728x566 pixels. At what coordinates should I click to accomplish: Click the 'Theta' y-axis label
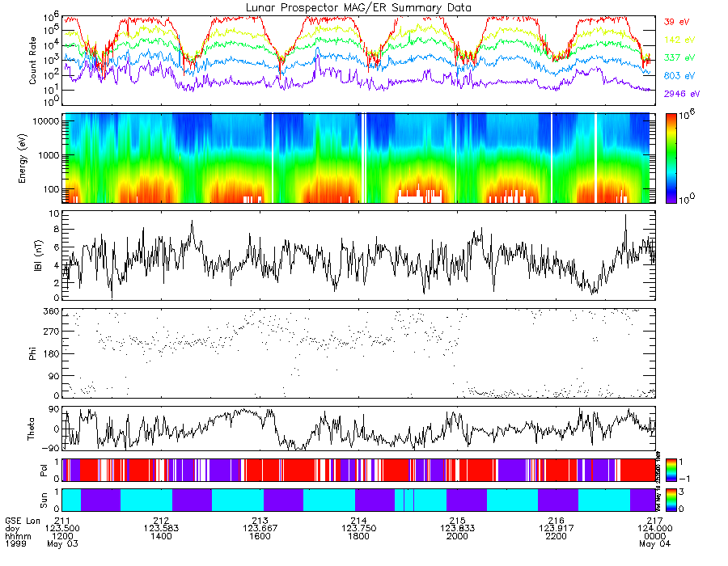click(31, 429)
